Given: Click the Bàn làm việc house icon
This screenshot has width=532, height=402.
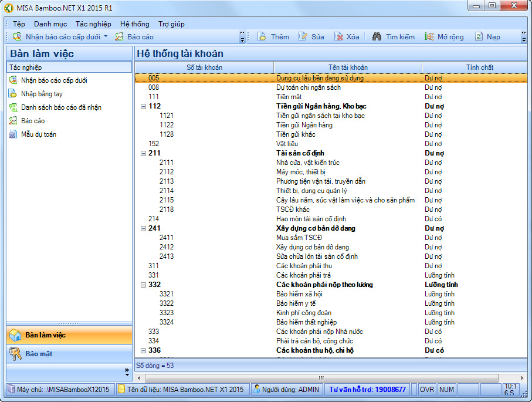Looking at the screenshot, I should tap(15, 335).
